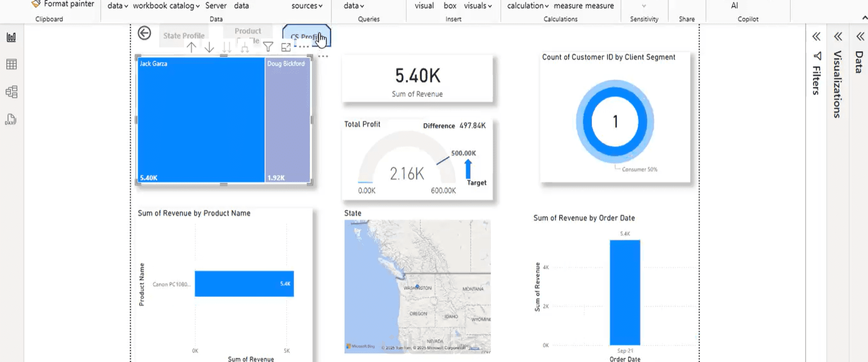
Task: Click the new visual button
Action: click(424, 6)
